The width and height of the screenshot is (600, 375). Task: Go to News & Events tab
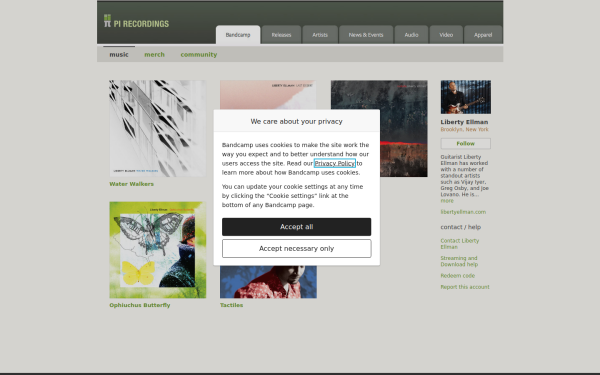pyautogui.click(x=366, y=35)
